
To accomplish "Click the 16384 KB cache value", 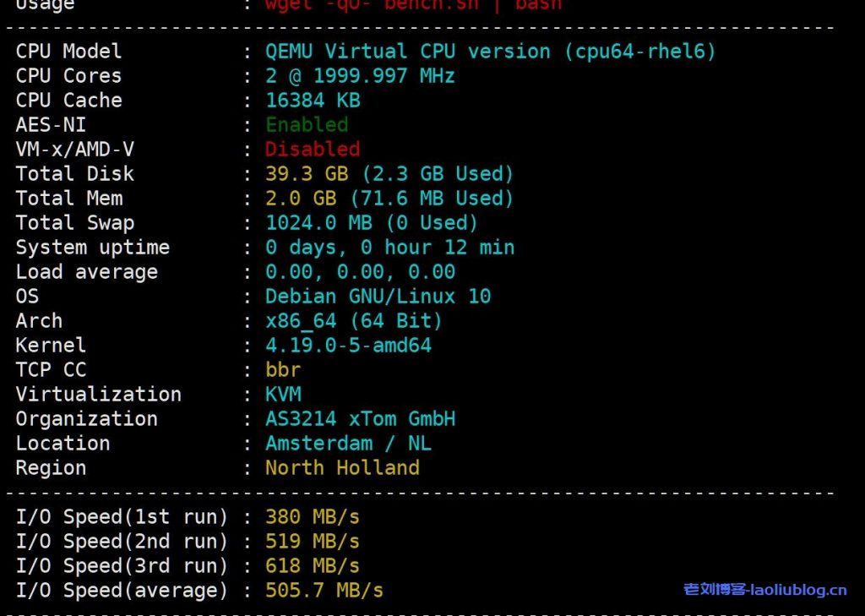I will (313, 101).
